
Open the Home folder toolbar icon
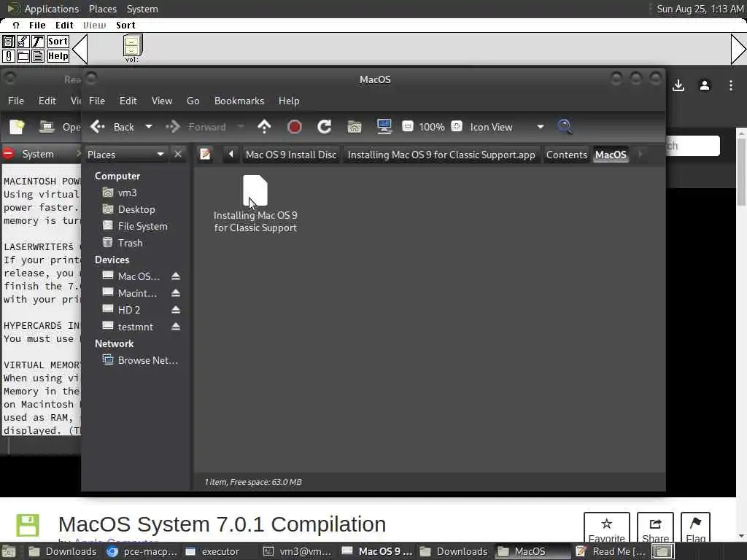click(355, 127)
